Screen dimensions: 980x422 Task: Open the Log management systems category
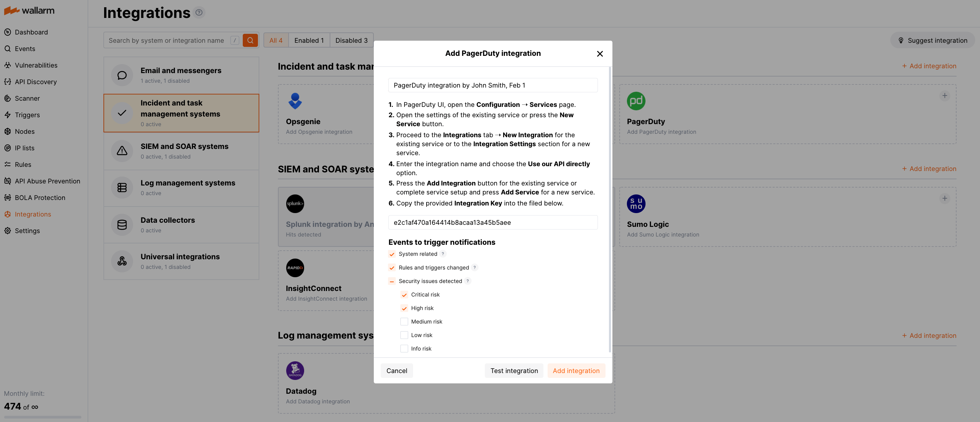[x=181, y=187]
